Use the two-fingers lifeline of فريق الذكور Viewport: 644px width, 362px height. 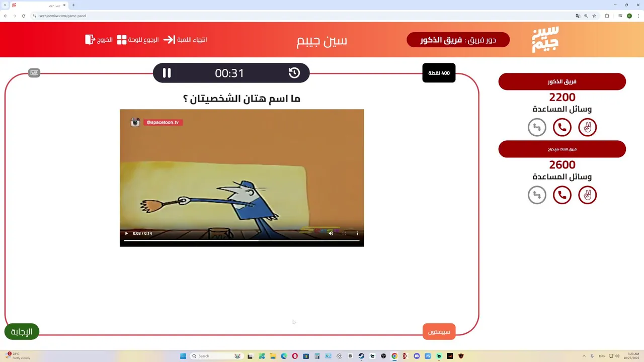[x=587, y=127]
